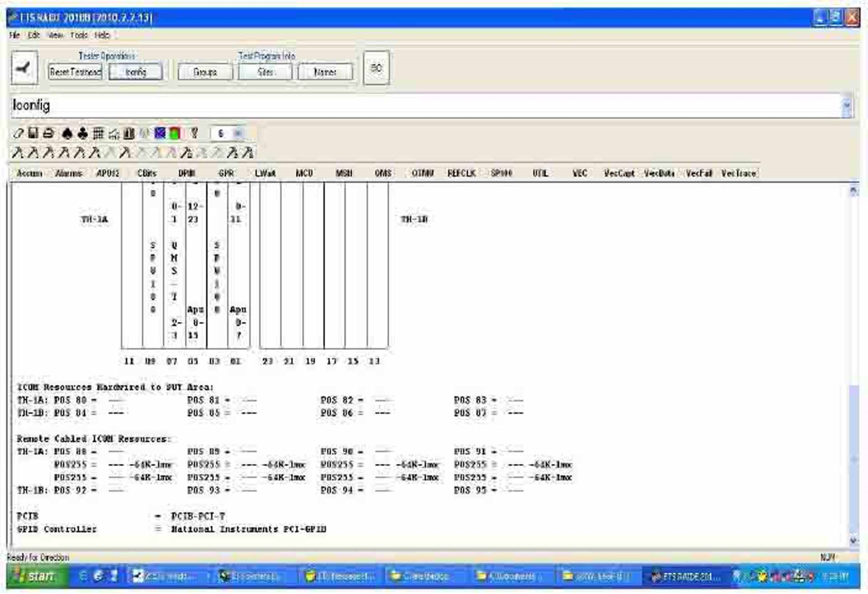Screen dimensions: 868x594
Task: Click the printer icon
Action: pos(48,133)
